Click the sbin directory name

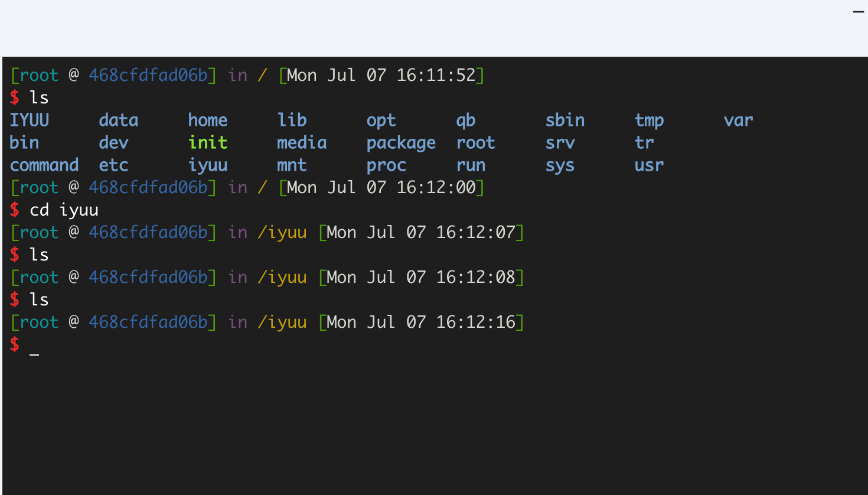click(x=565, y=120)
